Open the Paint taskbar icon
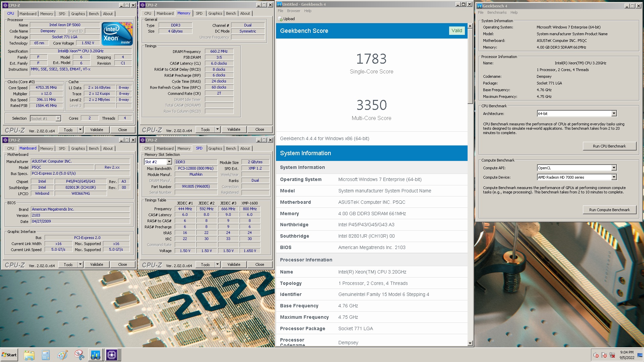Screen dimensions: 644x362 [x=62, y=355]
